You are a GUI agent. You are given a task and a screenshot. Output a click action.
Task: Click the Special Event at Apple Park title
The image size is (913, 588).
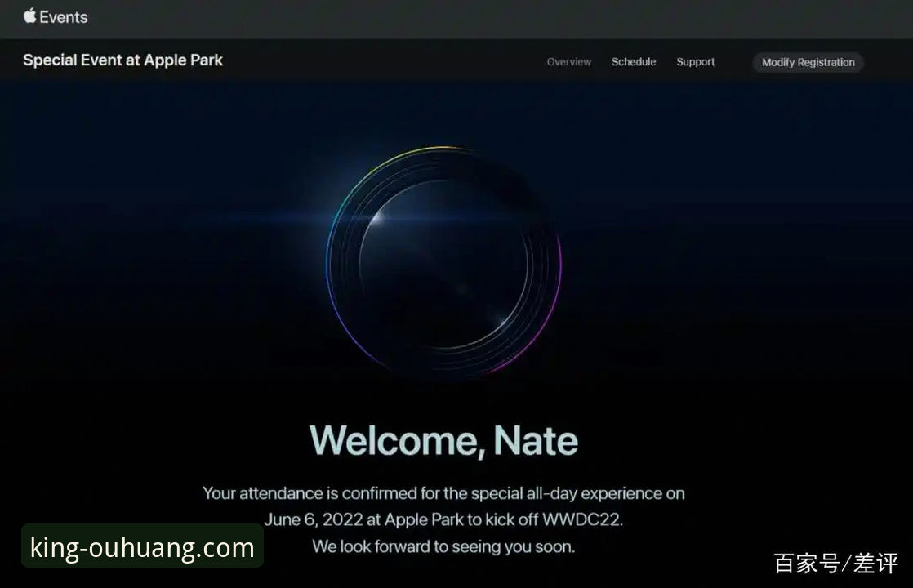122,60
